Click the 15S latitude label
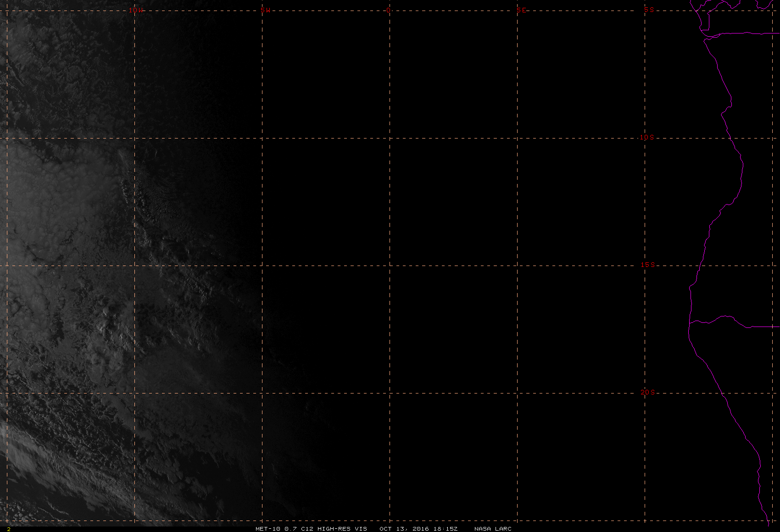Image resolution: width=780 pixels, height=532 pixels. click(x=647, y=265)
